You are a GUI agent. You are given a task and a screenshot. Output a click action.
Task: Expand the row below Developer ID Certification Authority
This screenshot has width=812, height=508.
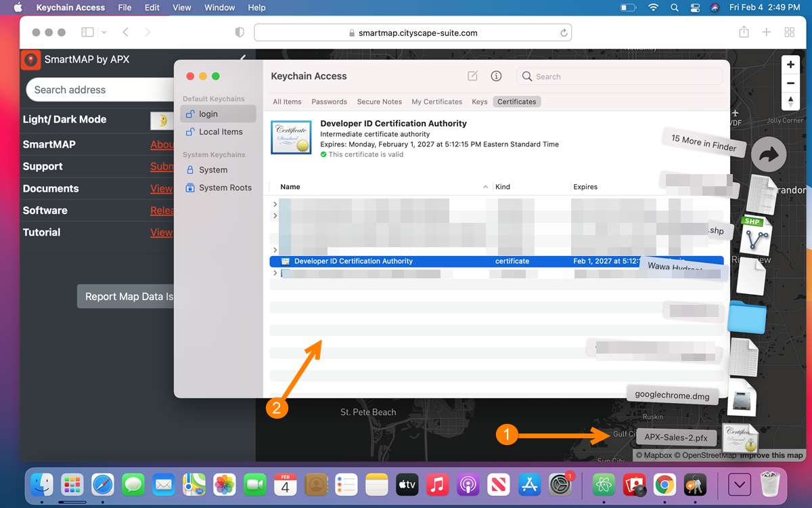coord(275,273)
